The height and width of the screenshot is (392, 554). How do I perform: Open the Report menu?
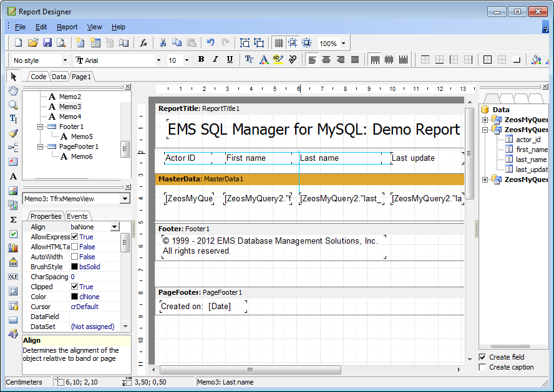pos(67,27)
